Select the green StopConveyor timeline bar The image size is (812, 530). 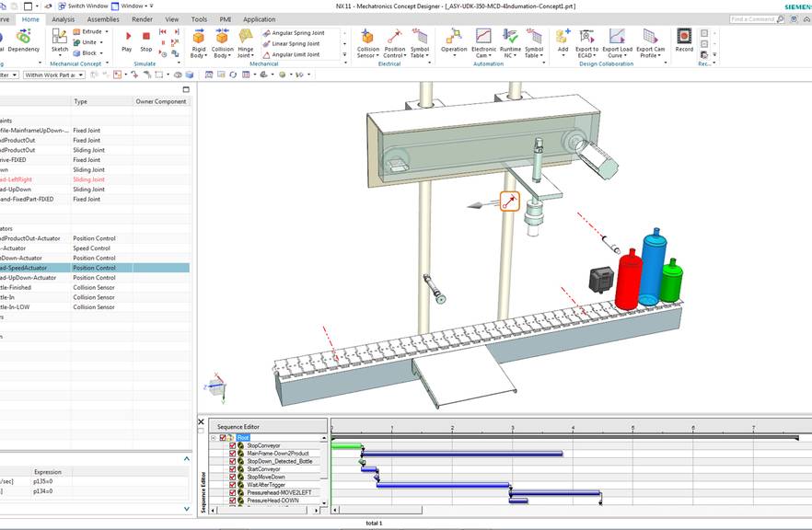tap(346, 446)
